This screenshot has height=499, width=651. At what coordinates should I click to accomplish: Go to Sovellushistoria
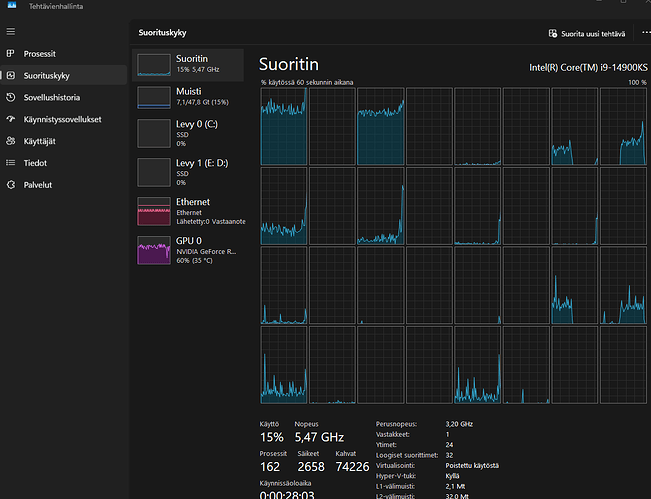pyautogui.click(x=64, y=98)
